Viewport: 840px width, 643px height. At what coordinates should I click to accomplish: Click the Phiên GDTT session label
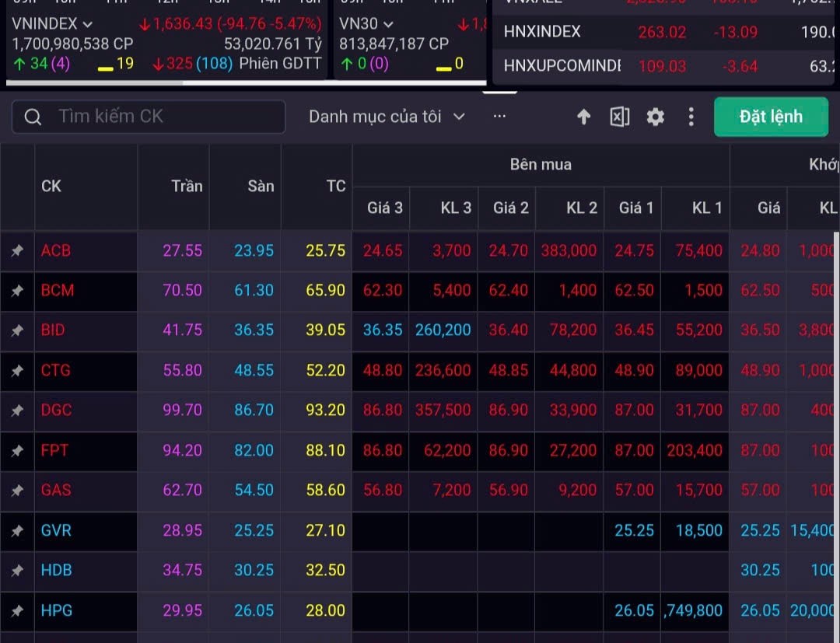280,64
